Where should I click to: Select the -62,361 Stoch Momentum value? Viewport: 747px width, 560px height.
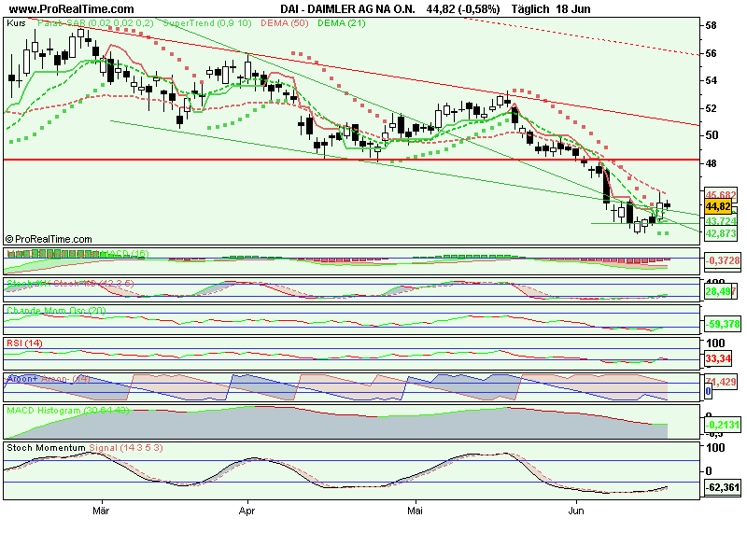723,487
